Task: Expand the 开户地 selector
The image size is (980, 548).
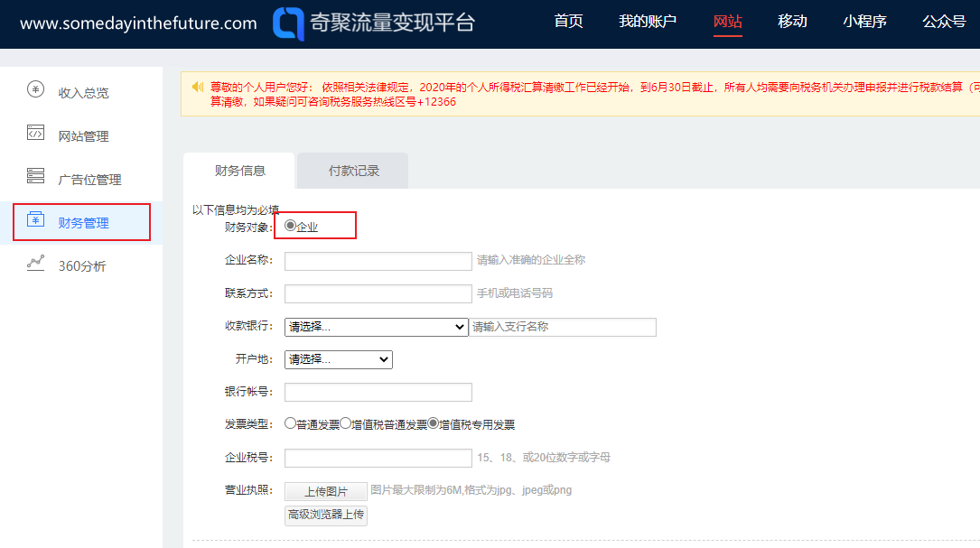Action: click(x=338, y=359)
